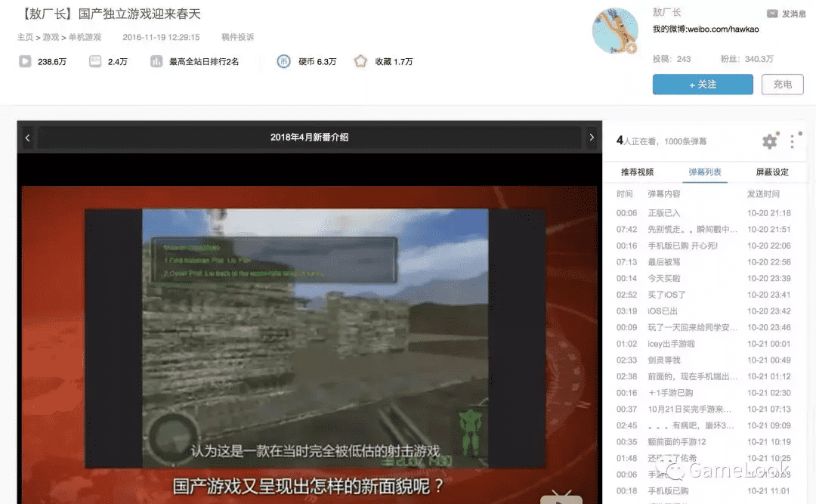Click the 1000条弹幕 count text
The height and width of the screenshot is (504, 816).
pyautogui.click(x=685, y=141)
